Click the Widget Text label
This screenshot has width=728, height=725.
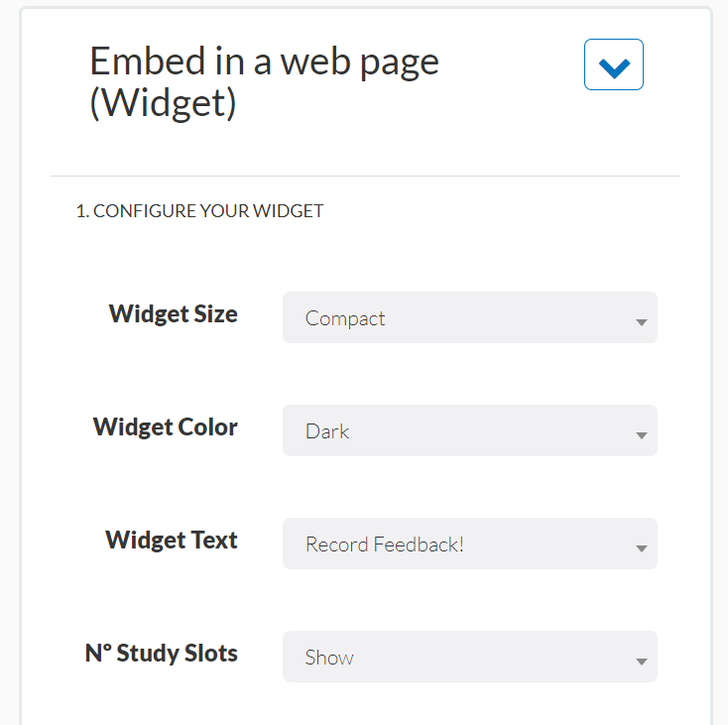[172, 541]
